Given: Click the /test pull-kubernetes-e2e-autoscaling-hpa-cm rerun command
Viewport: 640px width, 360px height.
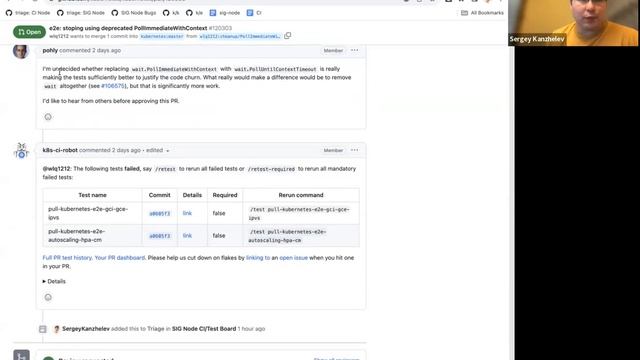Looking at the screenshot, I should click(287, 236).
